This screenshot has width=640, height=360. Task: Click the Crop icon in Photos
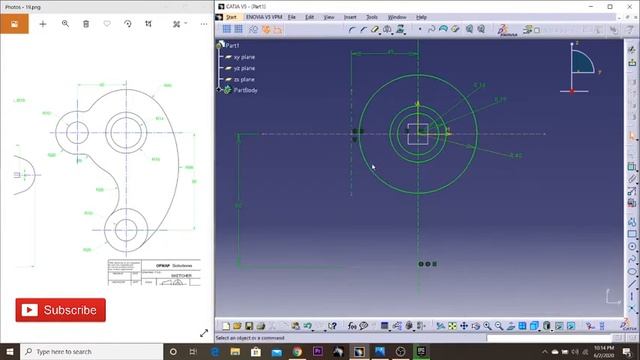point(149,24)
